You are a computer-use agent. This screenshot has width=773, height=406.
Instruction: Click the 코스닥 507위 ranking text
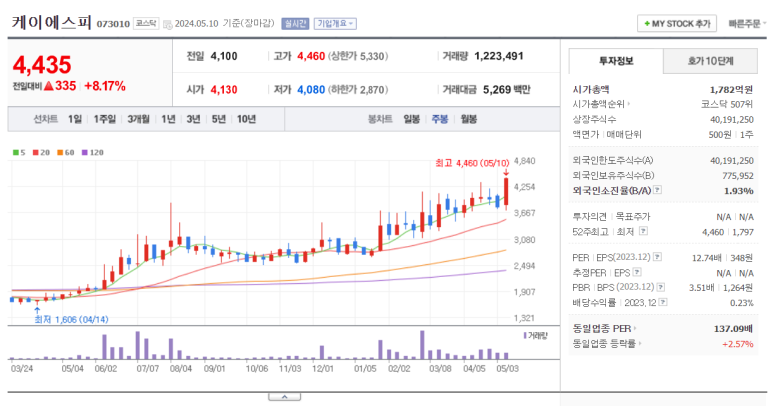coord(727,104)
